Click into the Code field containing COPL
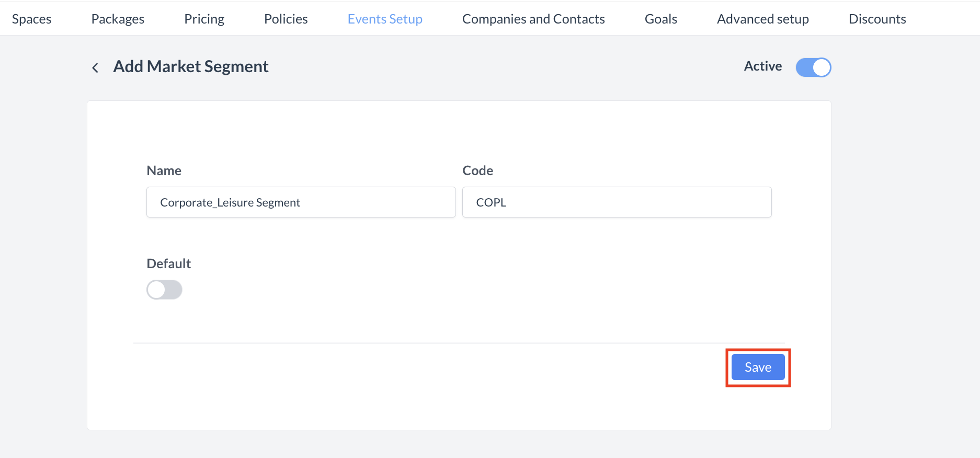This screenshot has width=980, height=458. pos(617,202)
